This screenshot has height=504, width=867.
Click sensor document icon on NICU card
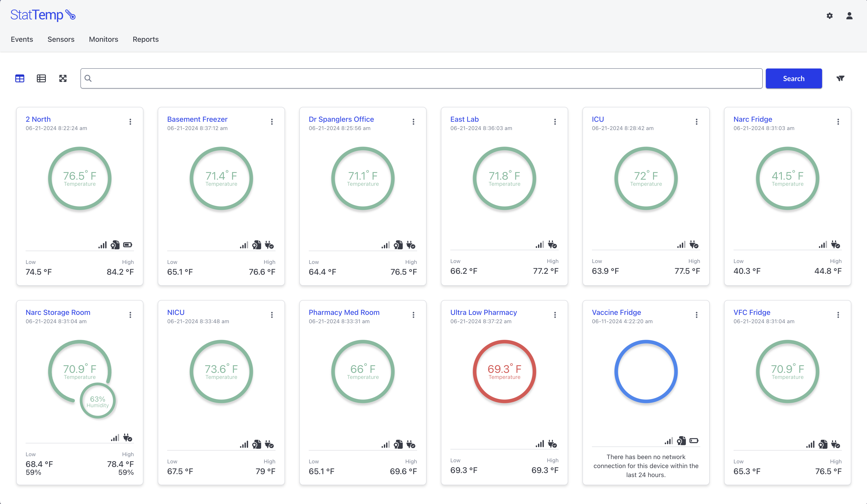(x=257, y=444)
